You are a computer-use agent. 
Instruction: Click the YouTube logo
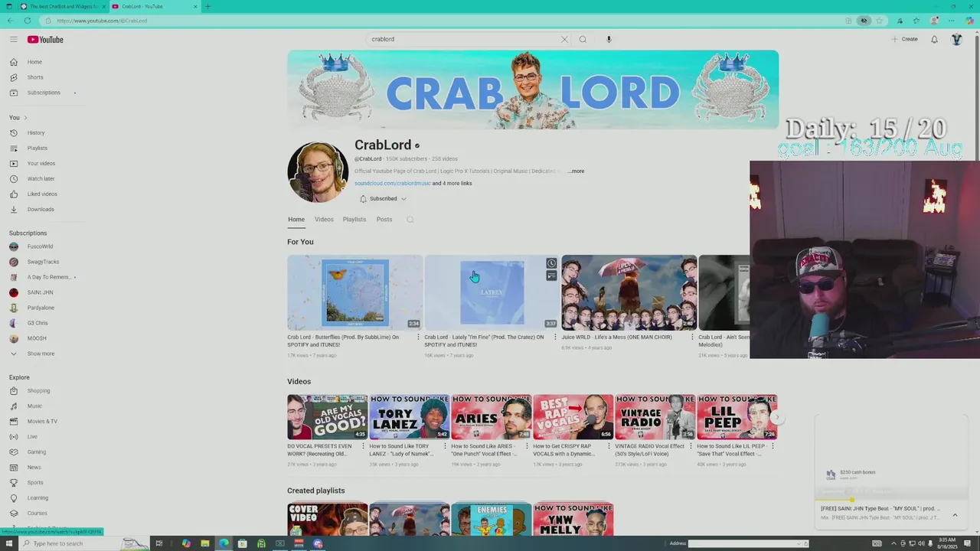[45, 39]
